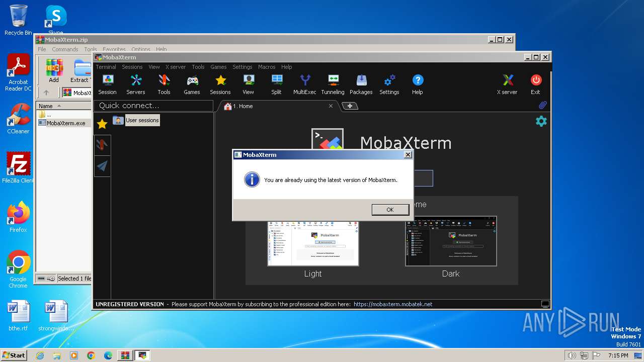The width and height of the screenshot is (644, 362).
Task: Open the CCleaner desktop icon
Action: pyautogui.click(x=18, y=119)
